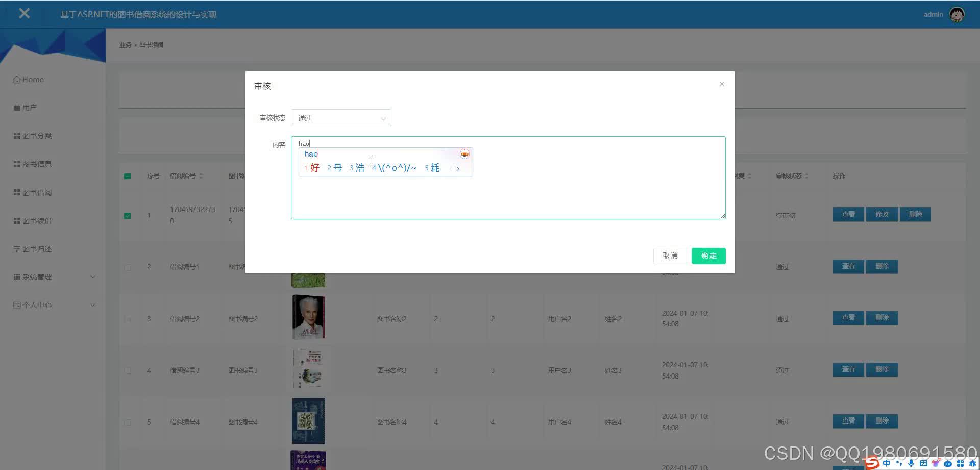Open the 图书续借 sidebar item
Screen dimensions: 980x470
pyautogui.click(x=33, y=221)
